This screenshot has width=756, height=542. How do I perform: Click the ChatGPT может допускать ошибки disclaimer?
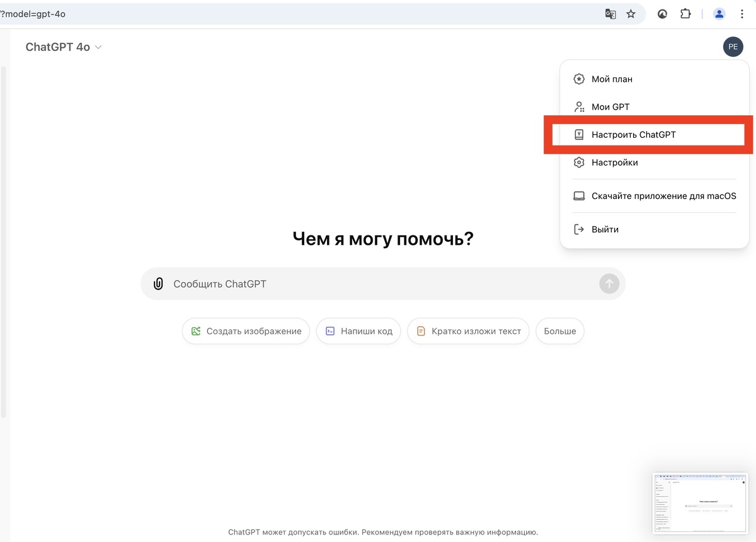pyautogui.click(x=383, y=533)
